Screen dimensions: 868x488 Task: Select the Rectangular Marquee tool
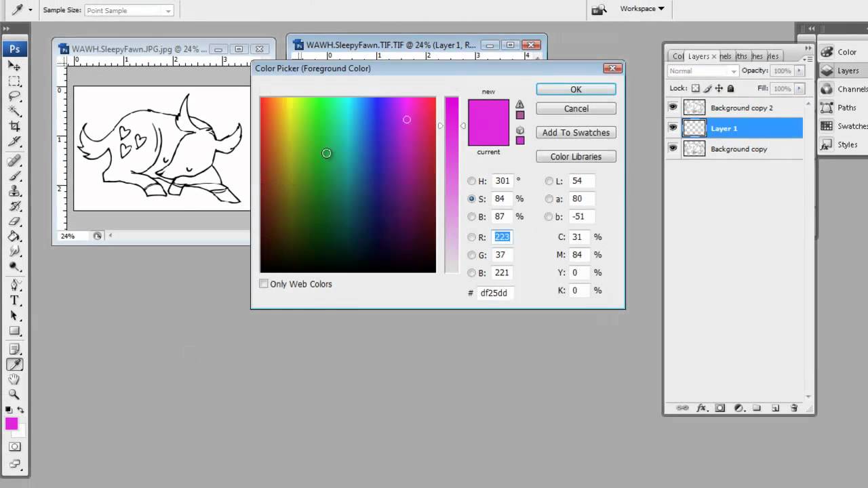click(14, 81)
